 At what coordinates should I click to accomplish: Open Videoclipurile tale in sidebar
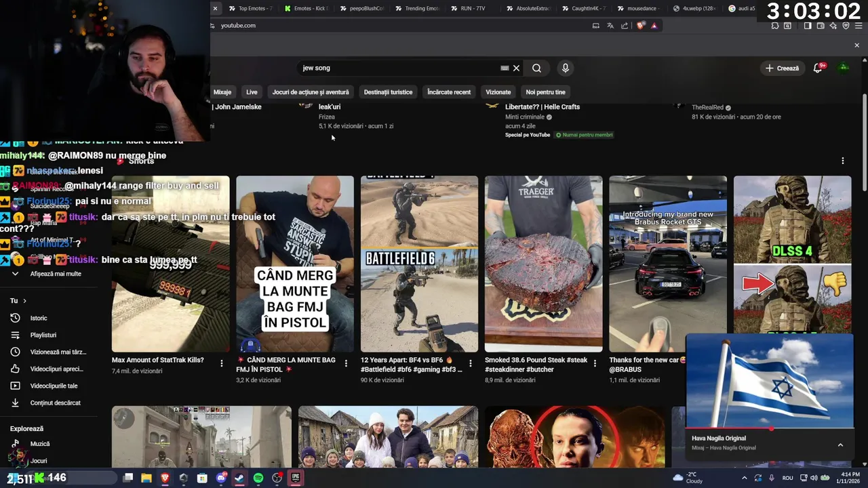(x=54, y=386)
